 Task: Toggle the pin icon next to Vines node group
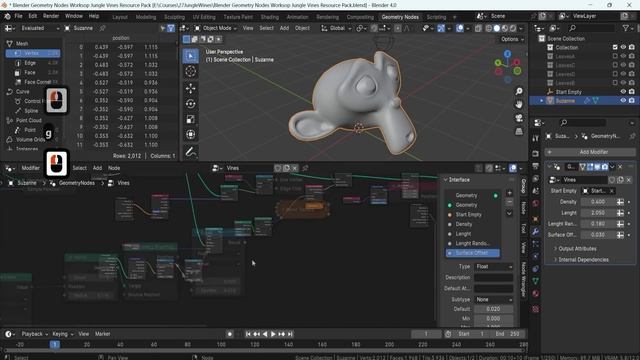tap(305, 168)
